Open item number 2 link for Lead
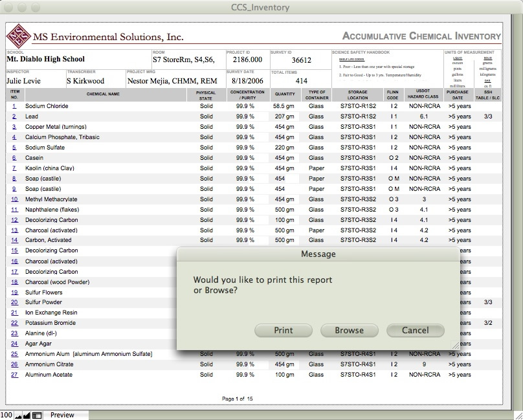Image resolution: width=523 pixels, height=420 pixels. pyautogui.click(x=14, y=116)
